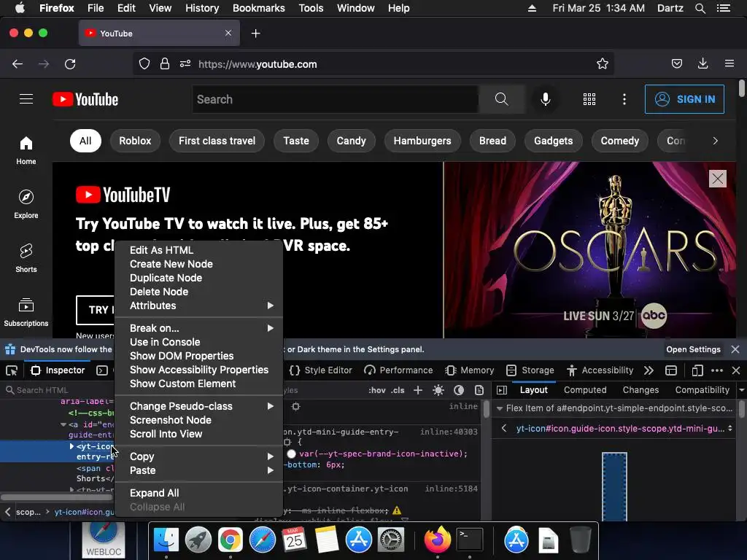747x560 pixels.
Task: Click the tracking protection shield icon
Action: point(144,64)
